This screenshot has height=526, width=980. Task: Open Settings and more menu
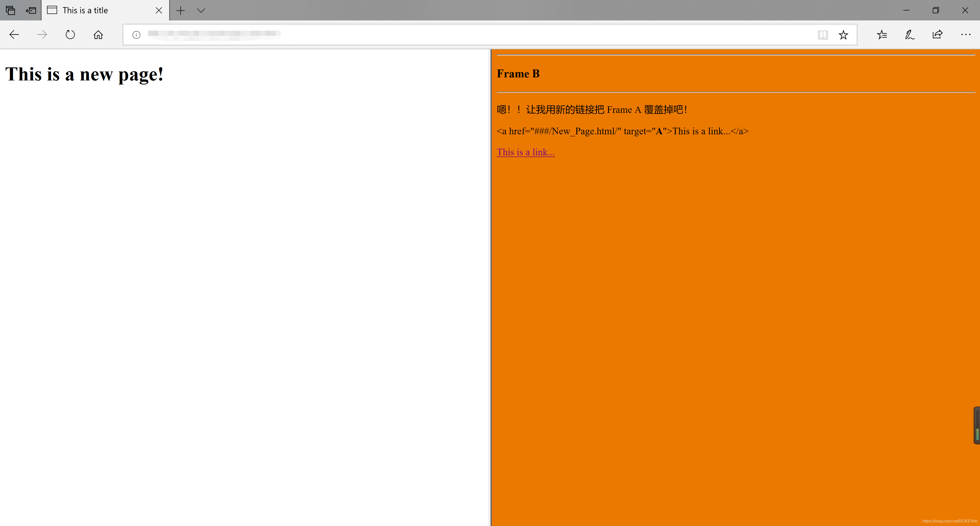point(965,35)
